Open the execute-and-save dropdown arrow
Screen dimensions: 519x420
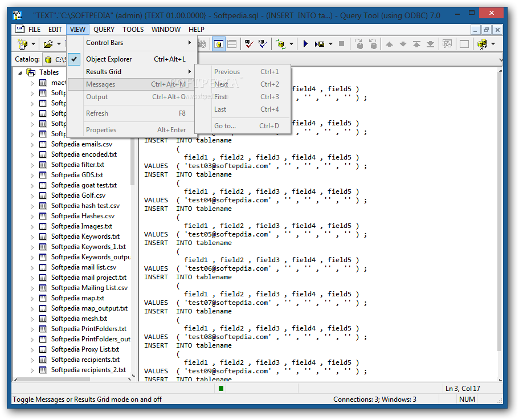click(330, 44)
